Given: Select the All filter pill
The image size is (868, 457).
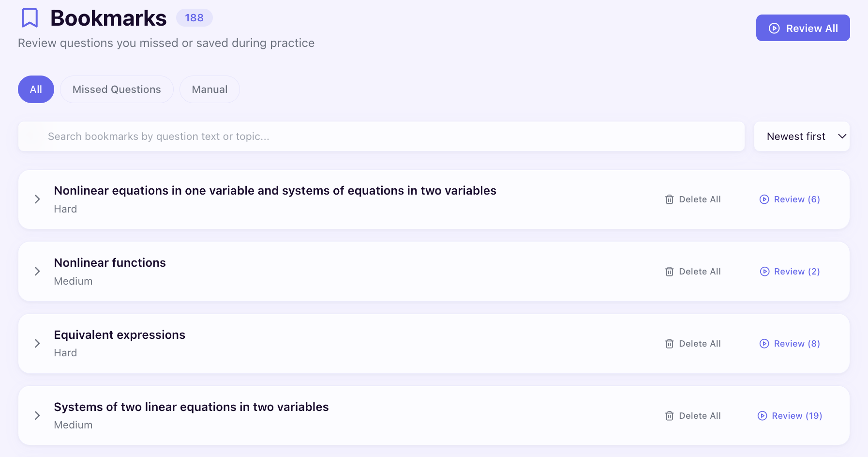Looking at the screenshot, I should 36,89.
